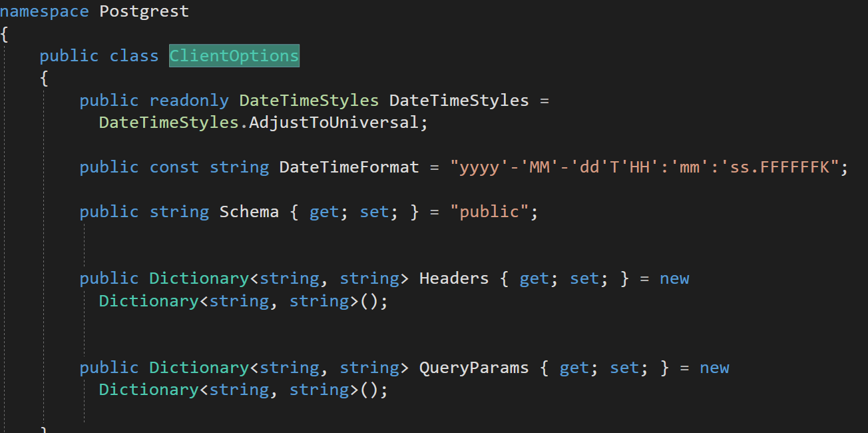The image size is (868, 433).
Task: Click the Headers property name
Action: click(454, 278)
